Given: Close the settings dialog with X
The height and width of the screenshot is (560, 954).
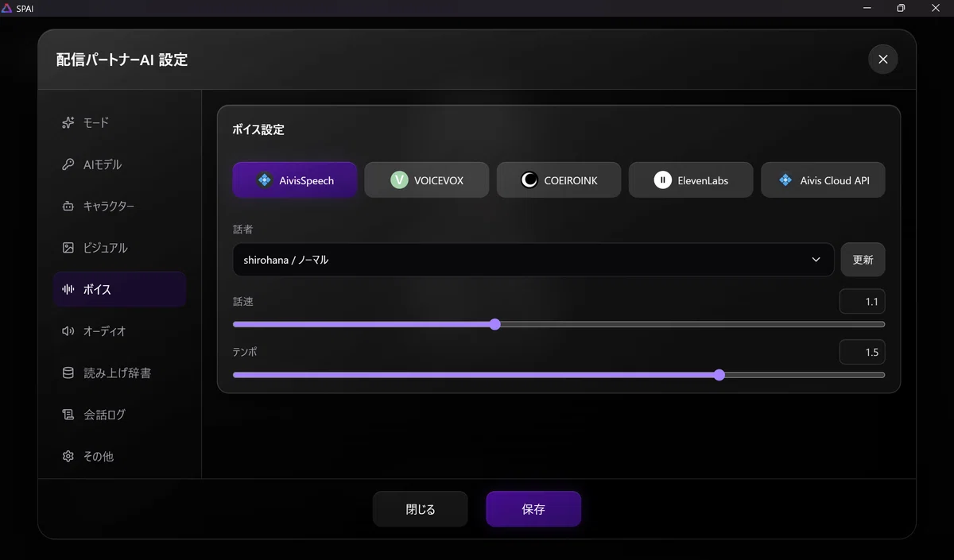Looking at the screenshot, I should point(882,60).
